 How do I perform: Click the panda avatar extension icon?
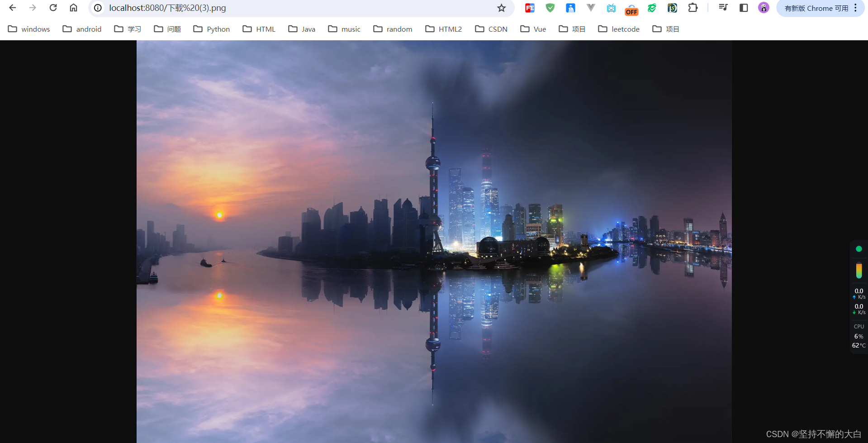point(764,8)
